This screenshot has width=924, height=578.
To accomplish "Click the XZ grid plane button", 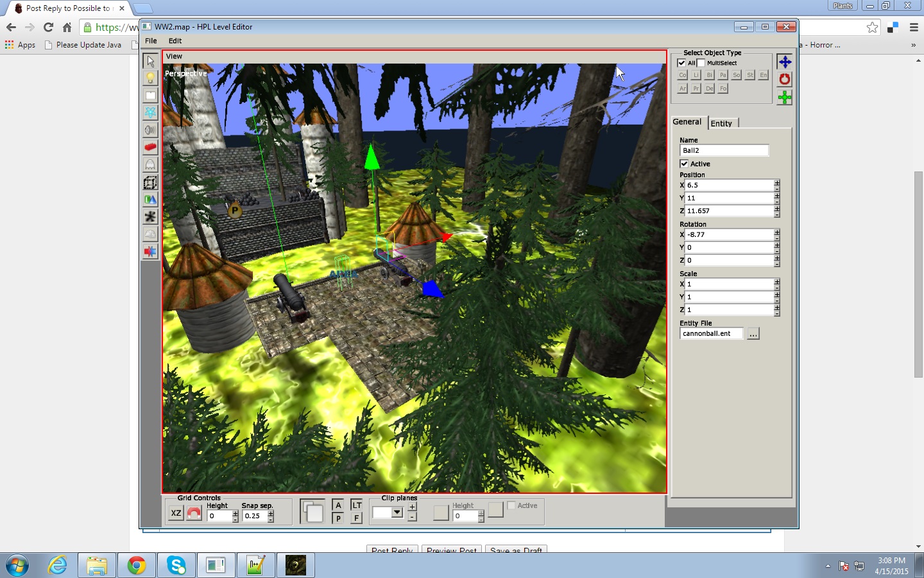I will 176,513.
